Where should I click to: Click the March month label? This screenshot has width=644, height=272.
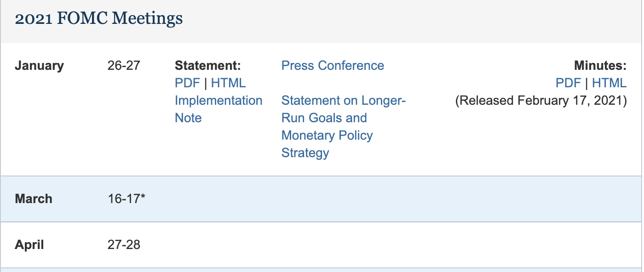(x=34, y=199)
